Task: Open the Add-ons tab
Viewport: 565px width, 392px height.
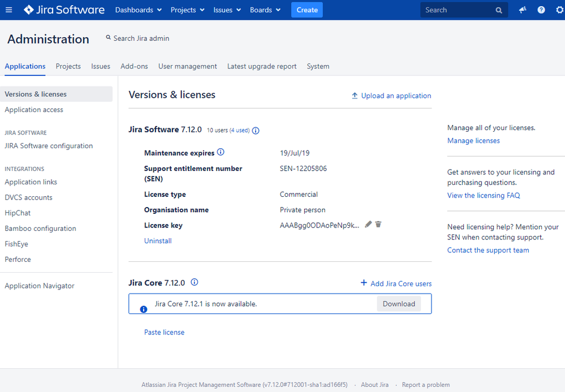Action: (x=134, y=66)
